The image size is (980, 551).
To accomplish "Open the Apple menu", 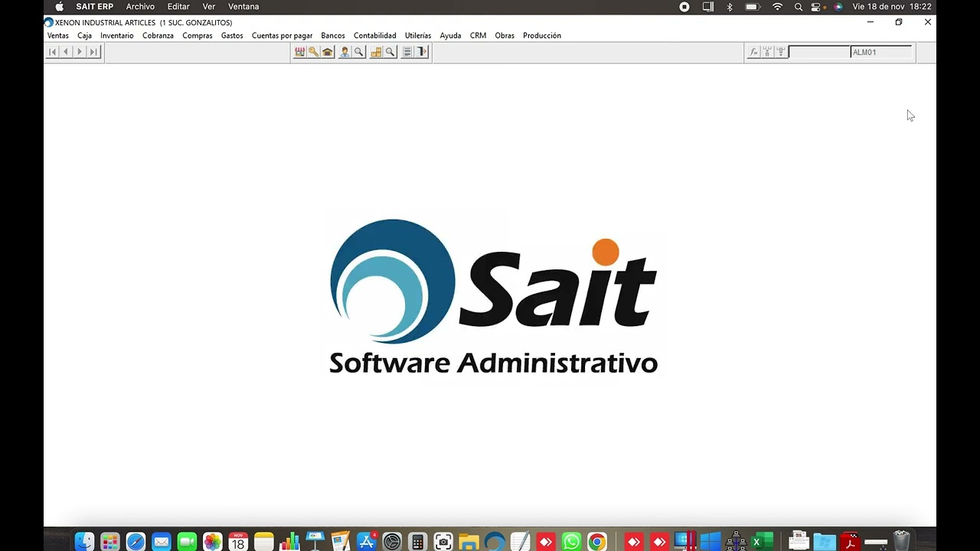I will [59, 7].
